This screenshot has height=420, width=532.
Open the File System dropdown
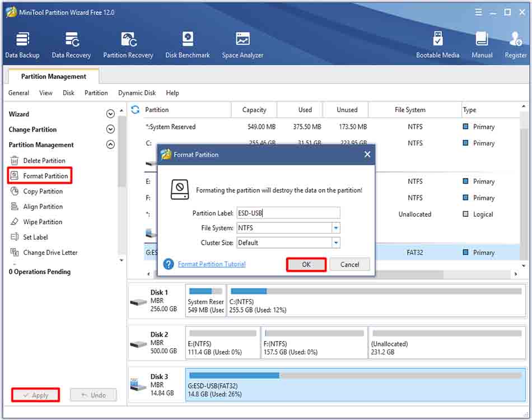(336, 228)
